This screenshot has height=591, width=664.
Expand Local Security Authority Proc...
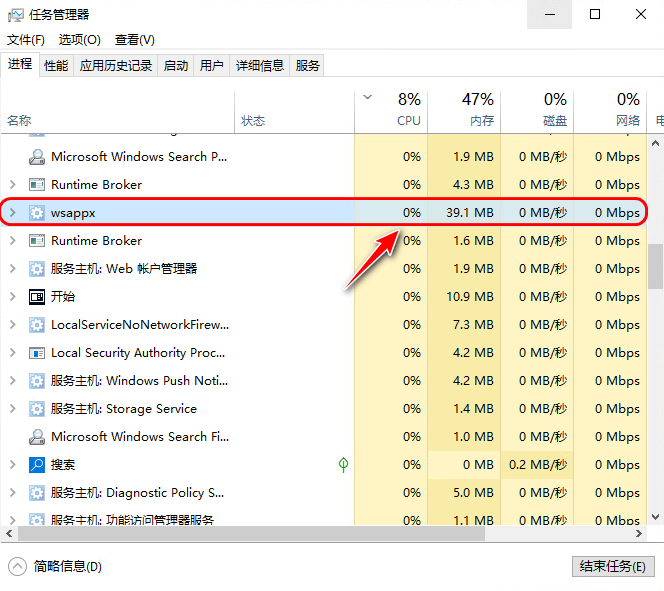tap(13, 353)
